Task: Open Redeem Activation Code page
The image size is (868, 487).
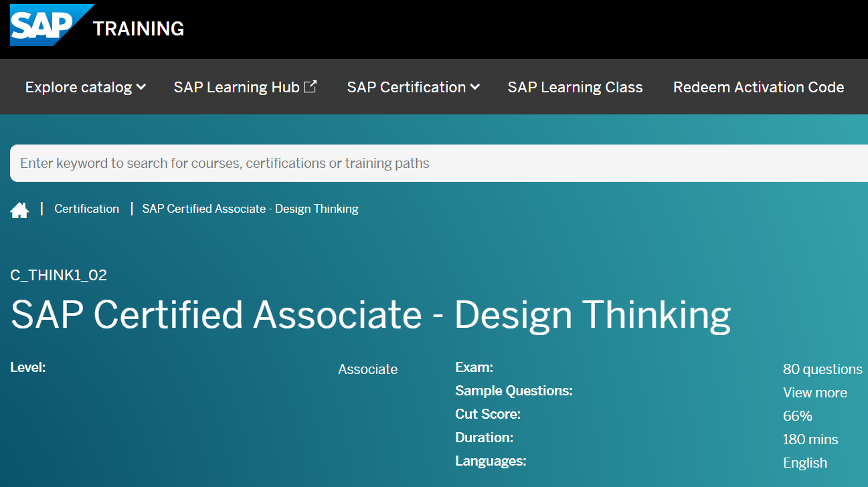Action: tap(758, 87)
